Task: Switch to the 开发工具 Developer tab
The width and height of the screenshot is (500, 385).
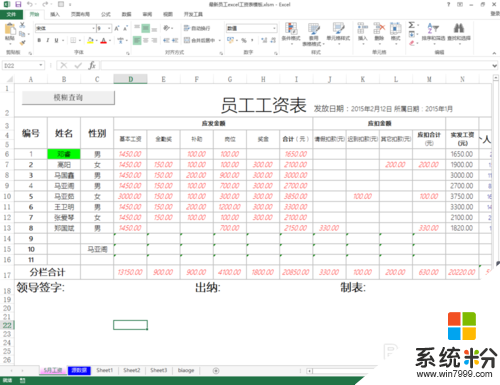Action: (x=193, y=14)
